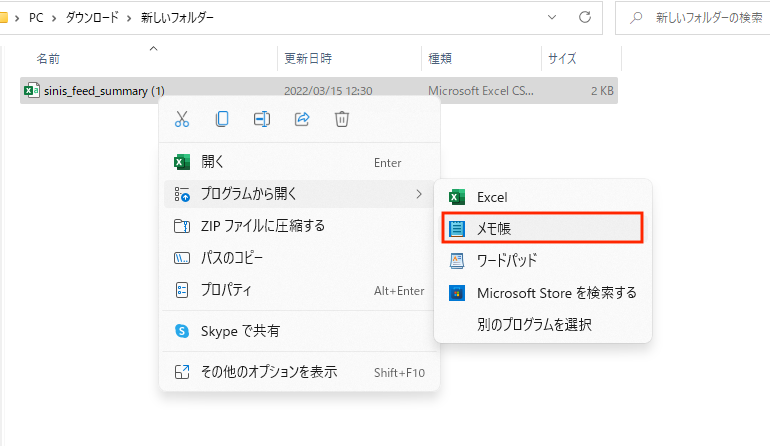Expand the chevron after PC in the breadcrumb
This screenshot has width=770, height=446.
54,18
